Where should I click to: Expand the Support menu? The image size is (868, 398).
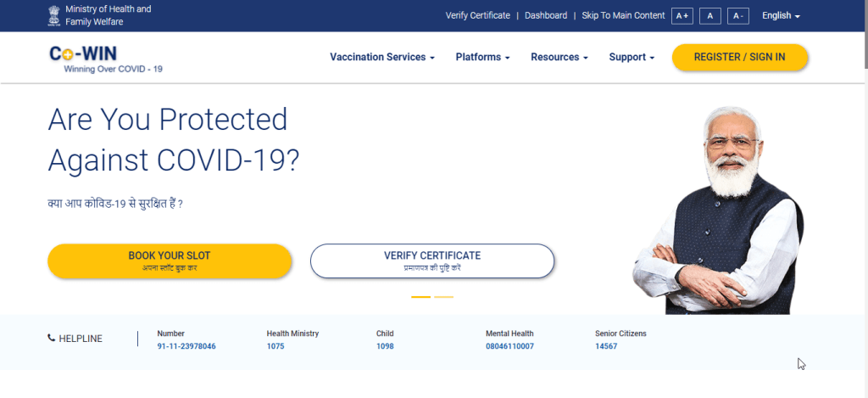(632, 57)
